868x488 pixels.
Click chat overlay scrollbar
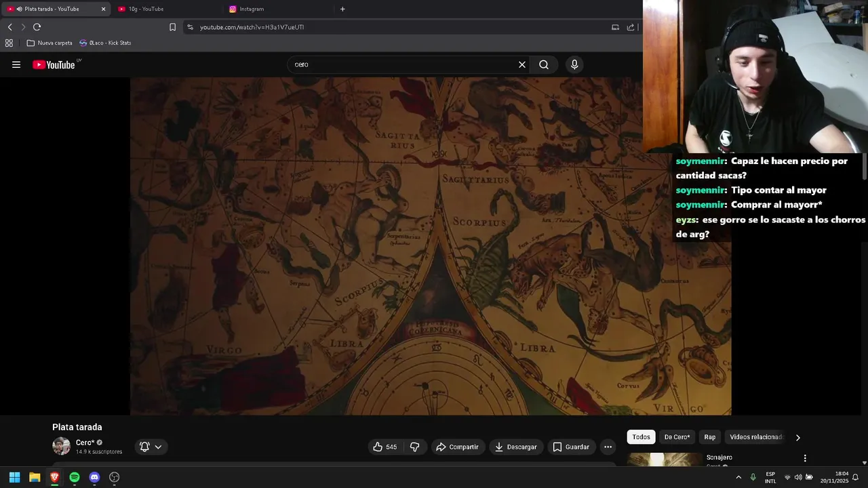[x=865, y=167]
